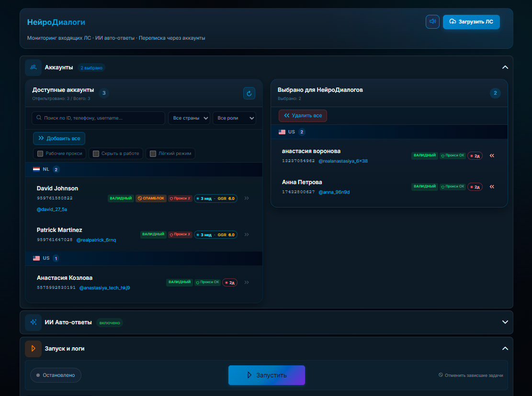Viewport: 532px width, 396px height.
Task: Click the NL country group header
Action: [x=144, y=169]
